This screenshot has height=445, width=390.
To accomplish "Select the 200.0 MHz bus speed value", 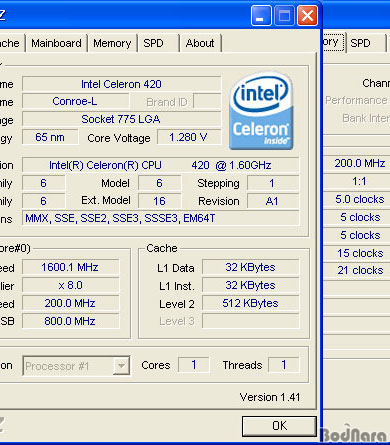I will (70, 303).
